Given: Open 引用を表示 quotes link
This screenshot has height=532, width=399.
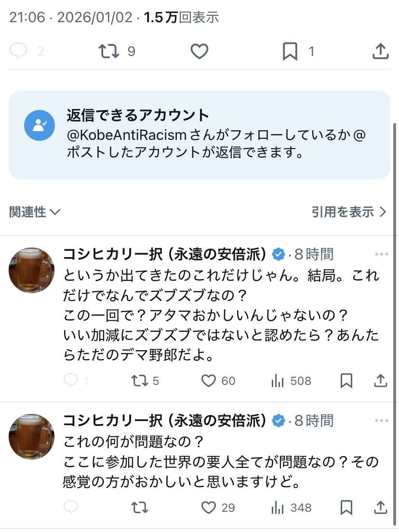Looking at the screenshot, I should pyautogui.click(x=349, y=212).
